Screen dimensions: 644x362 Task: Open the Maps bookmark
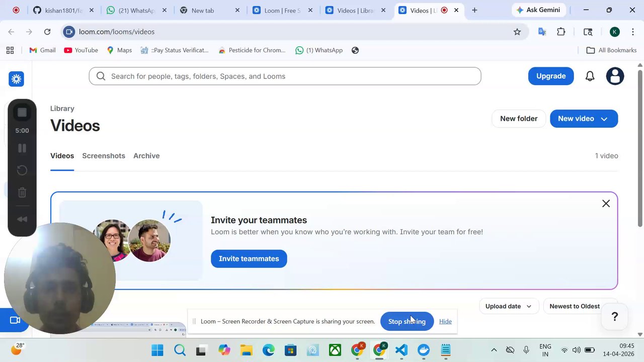pyautogui.click(x=119, y=50)
